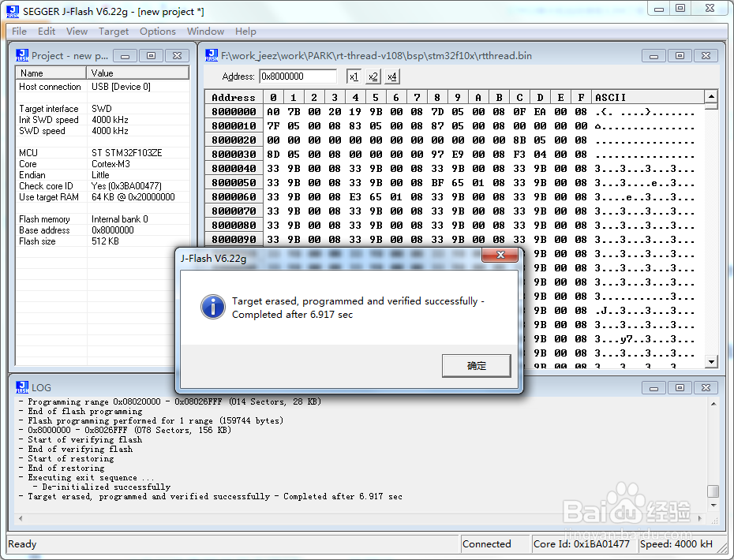Click 'Internal bank 0' flash memory value
This screenshot has width=734, height=560.
click(120, 219)
